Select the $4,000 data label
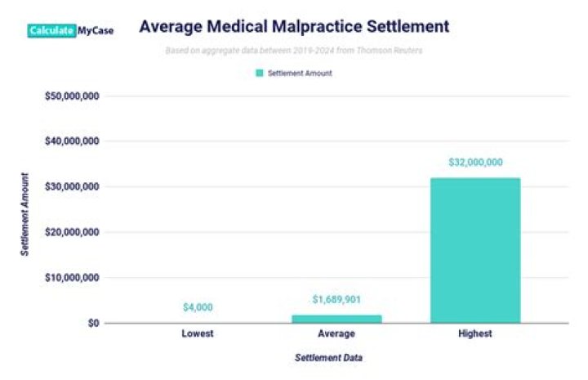Screen dimensions: 588x380 click(198, 308)
